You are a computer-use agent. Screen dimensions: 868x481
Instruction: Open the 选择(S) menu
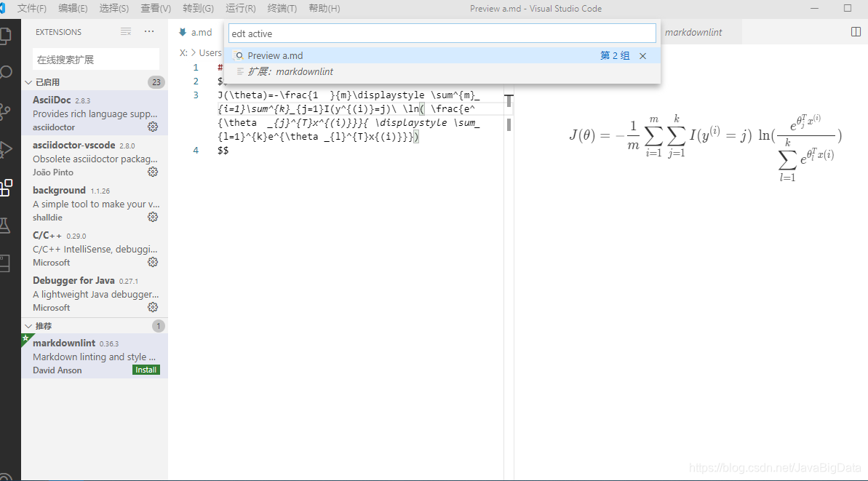click(x=114, y=8)
